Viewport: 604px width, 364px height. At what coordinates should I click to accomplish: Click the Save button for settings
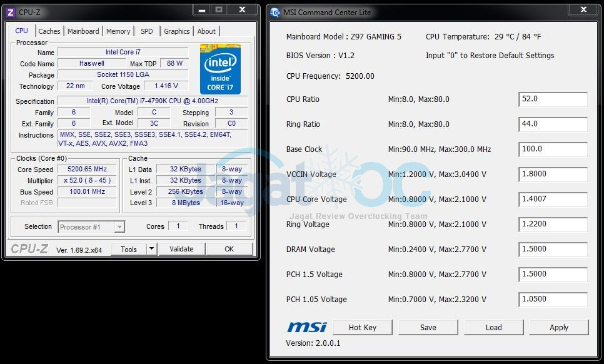pyautogui.click(x=428, y=327)
